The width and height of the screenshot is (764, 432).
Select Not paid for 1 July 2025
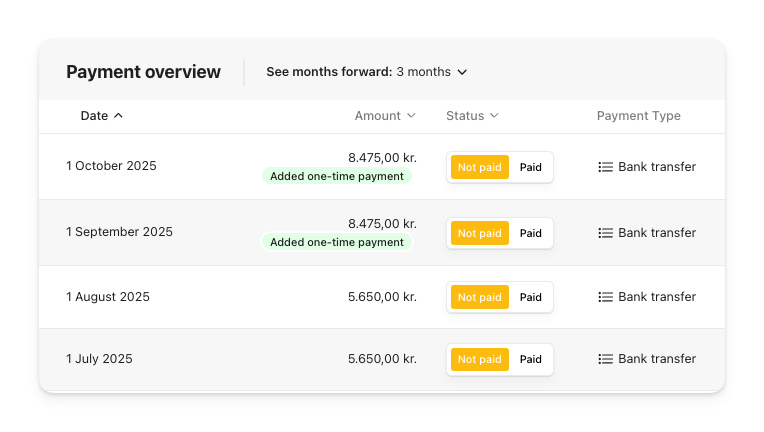480,359
